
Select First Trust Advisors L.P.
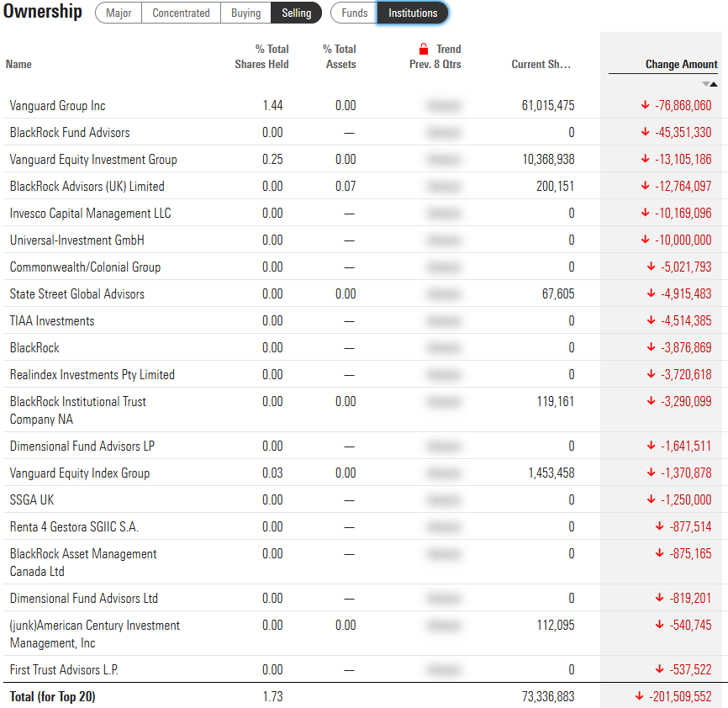click(64, 670)
